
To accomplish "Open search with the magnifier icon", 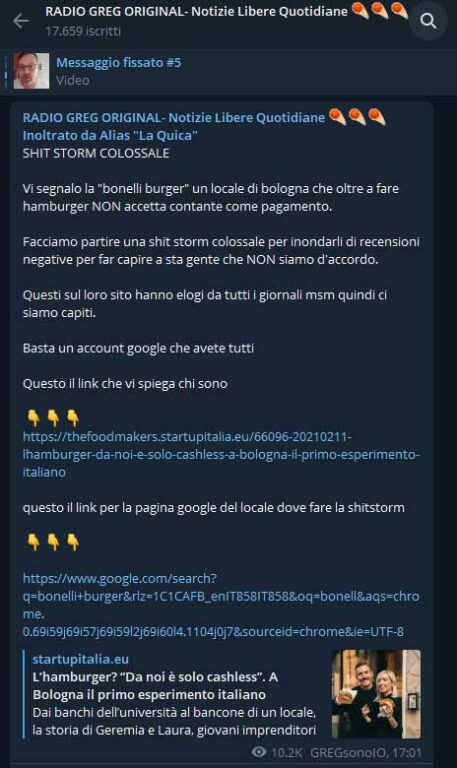I will click(x=428, y=21).
